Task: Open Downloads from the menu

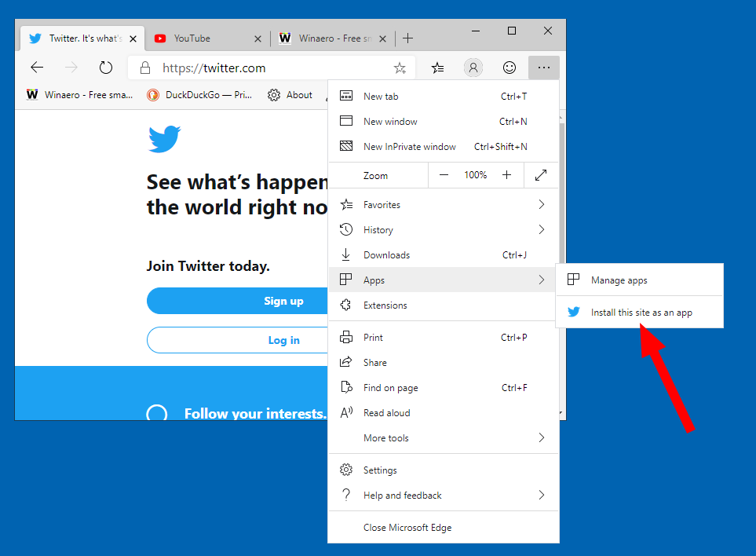Action: [443, 254]
